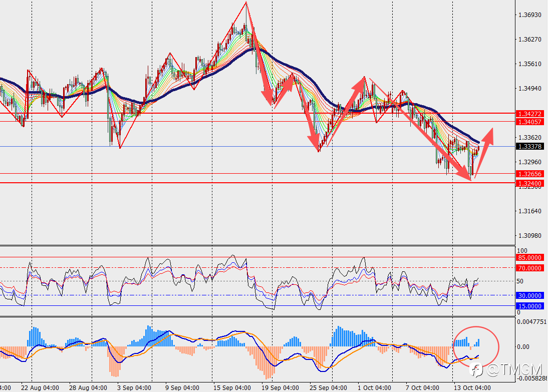The image size is (548, 392).
Task: Click the 1.34940 price axis value
Action: click(530, 89)
